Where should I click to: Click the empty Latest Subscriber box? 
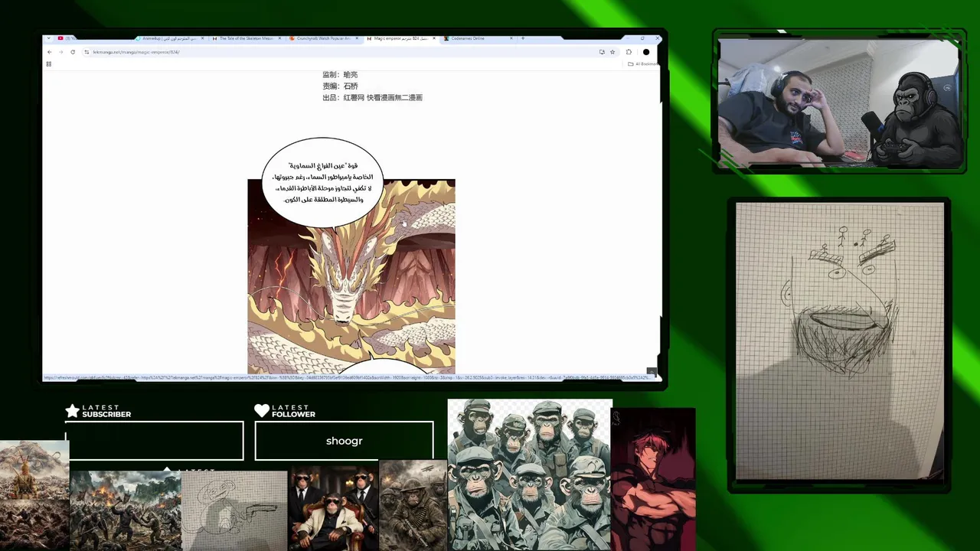[x=155, y=441]
